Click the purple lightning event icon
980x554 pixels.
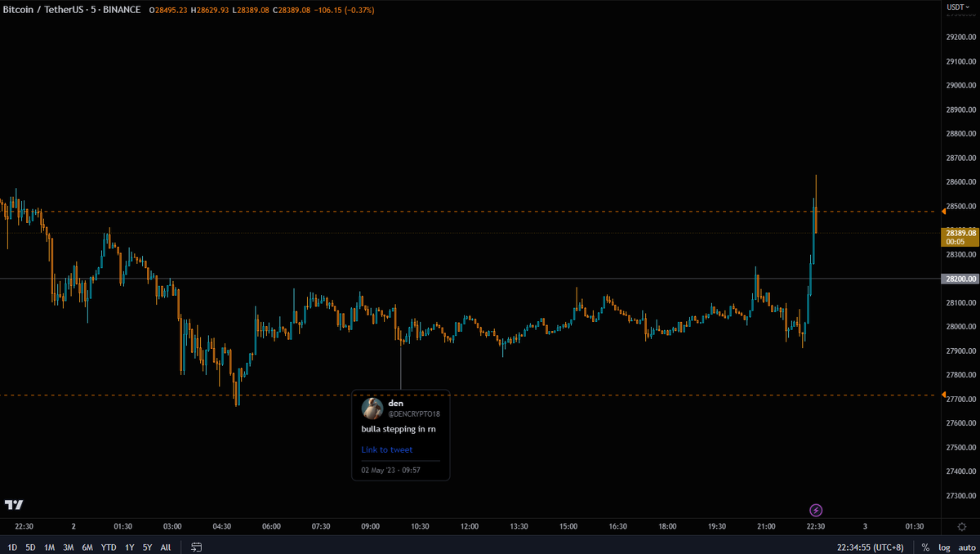click(815, 510)
